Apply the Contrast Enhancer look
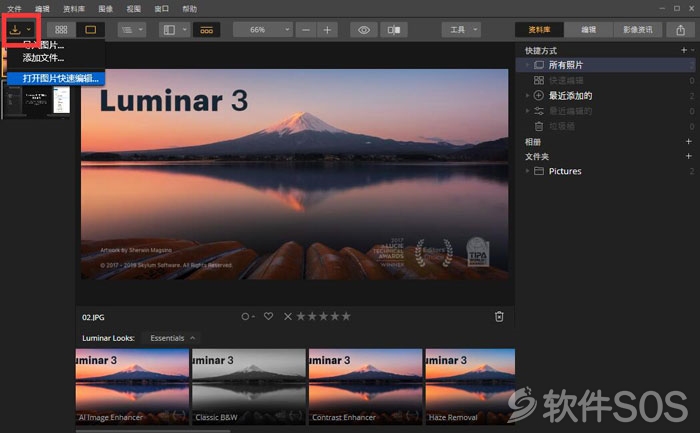Image resolution: width=700 pixels, height=433 pixels. [366, 387]
